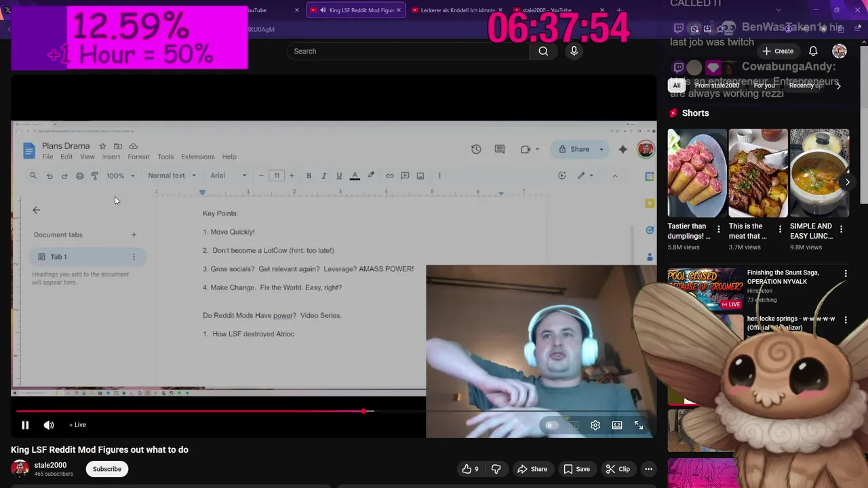Start voice search with microphone icon
This screenshot has height=488, width=868.
point(574,51)
